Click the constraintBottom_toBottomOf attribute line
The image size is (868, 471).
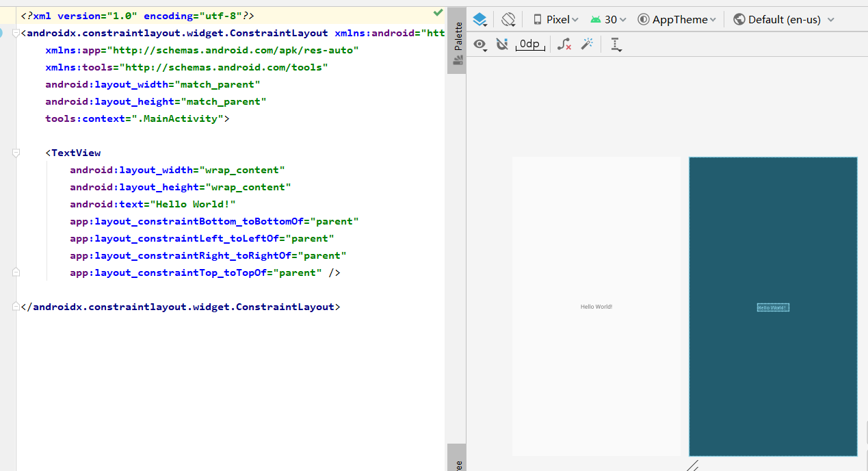[x=214, y=221]
